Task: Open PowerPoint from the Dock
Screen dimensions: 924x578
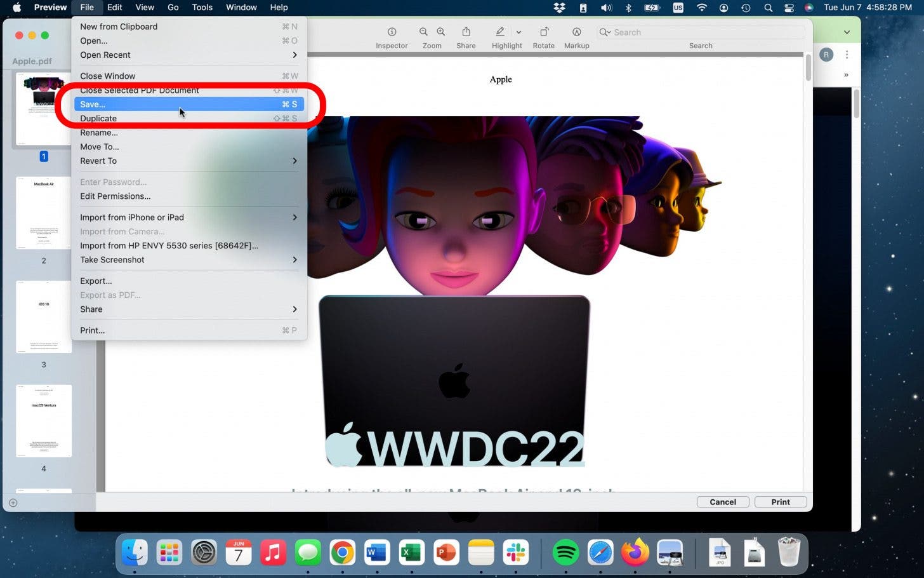Action: (x=446, y=553)
